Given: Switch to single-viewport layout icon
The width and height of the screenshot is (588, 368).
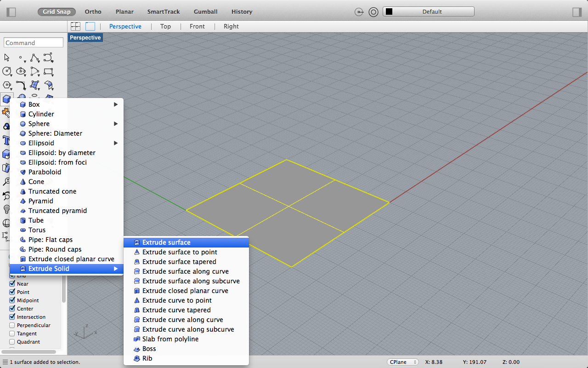Looking at the screenshot, I should [90, 26].
